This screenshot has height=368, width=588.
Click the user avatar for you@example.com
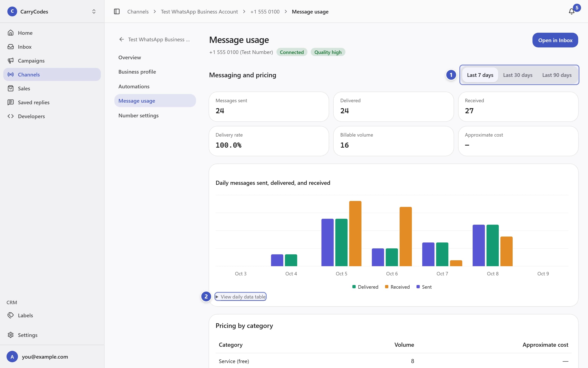pyautogui.click(x=12, y=357)
